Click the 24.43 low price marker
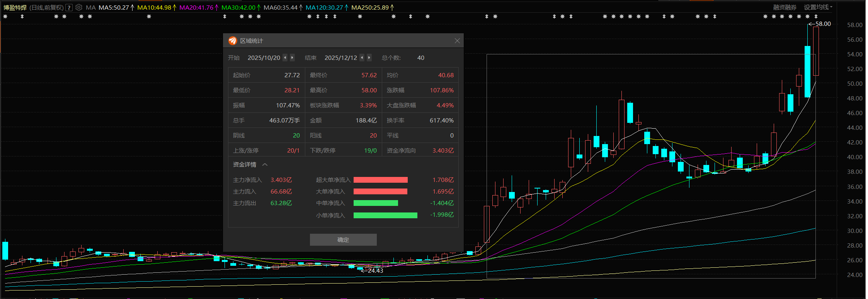This screenshot has height=299, width=868. click(x=375, y=270)
